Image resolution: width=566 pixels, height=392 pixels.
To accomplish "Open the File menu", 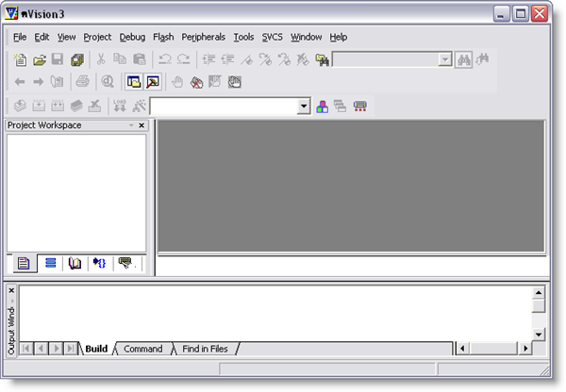I will point(20,37).
